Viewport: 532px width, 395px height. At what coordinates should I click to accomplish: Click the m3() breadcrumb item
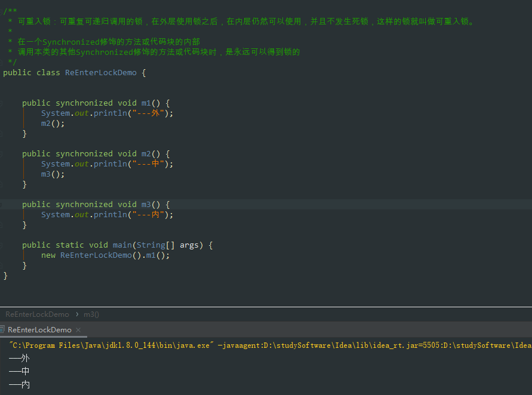(x=91, y=314)
